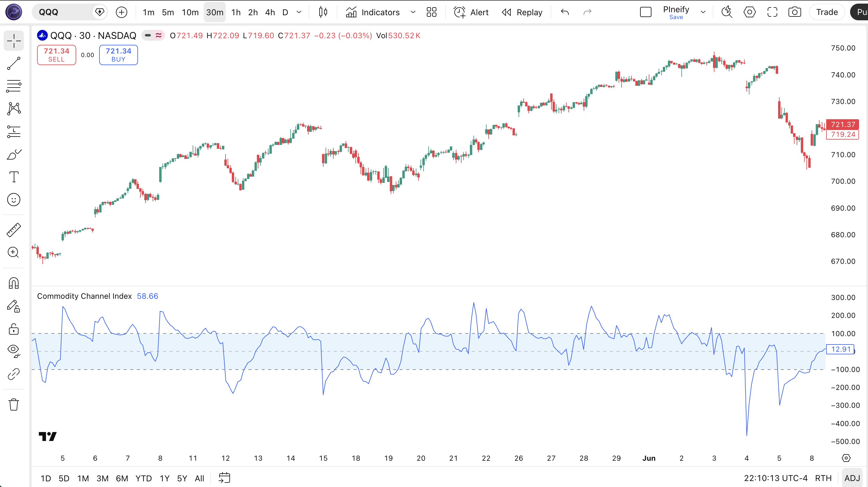The width and height of the screenshot is (868, 487).
Task: Open the layout setup square icon
Action: pos(645,13)
